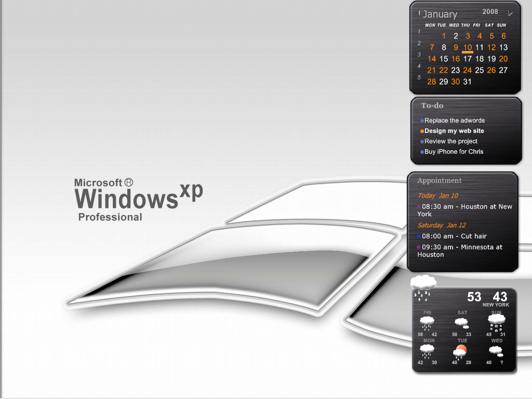Select January 20 in calendar
This screenshot has height=399, width=532.
pyautogui.click(x=503, y=59)
